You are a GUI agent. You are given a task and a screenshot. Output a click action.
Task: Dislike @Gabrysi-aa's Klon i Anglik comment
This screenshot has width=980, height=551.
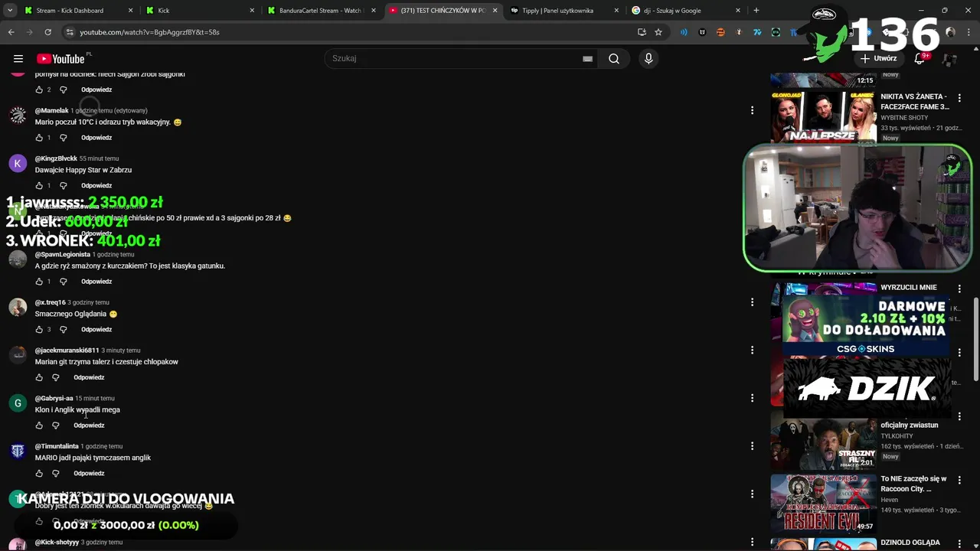pos(56,425)
